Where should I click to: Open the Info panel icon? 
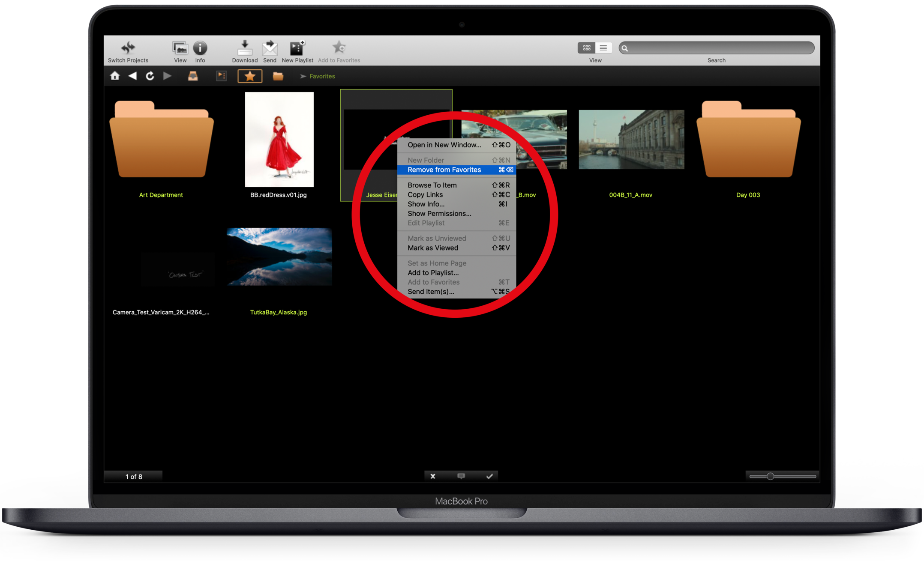coord(200,48)
